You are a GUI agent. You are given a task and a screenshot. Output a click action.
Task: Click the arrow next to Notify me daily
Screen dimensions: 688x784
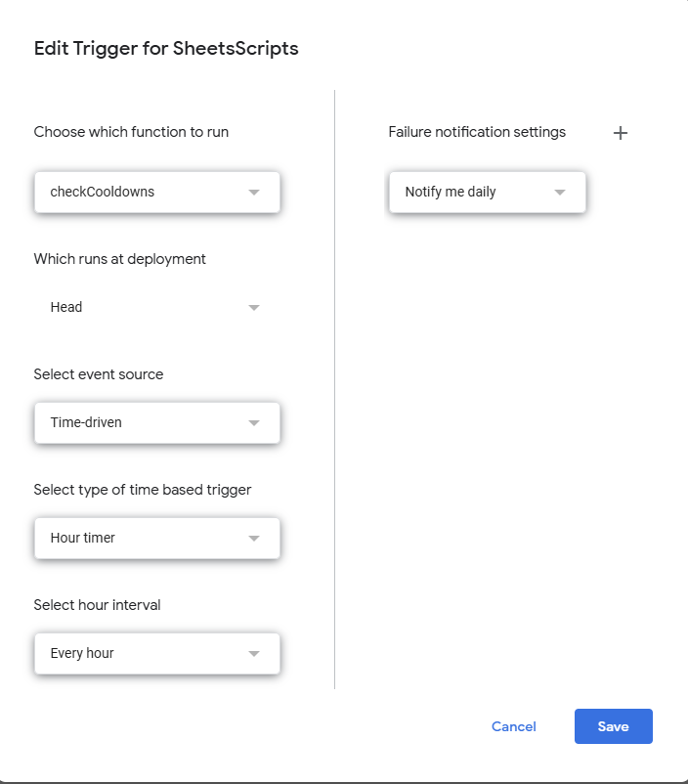[x=560, y=193]
